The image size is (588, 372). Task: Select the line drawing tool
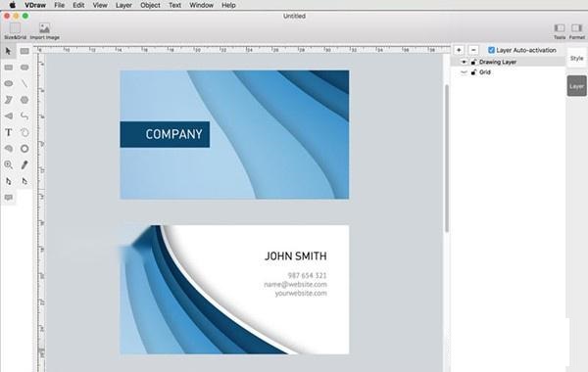(x=24, y=83)
